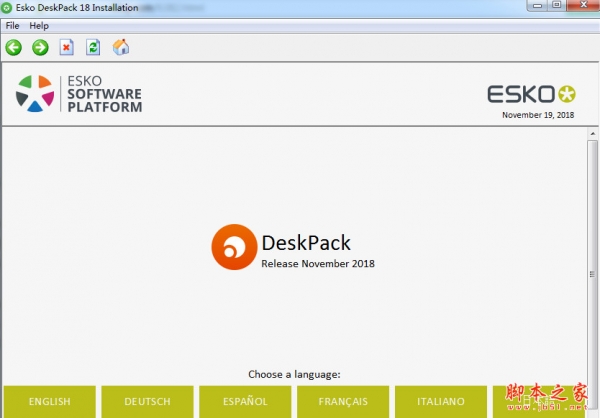Viewport: 600px width, 418px height.
Task: Maximize the installation window
Action: click(x=557, y=5)
